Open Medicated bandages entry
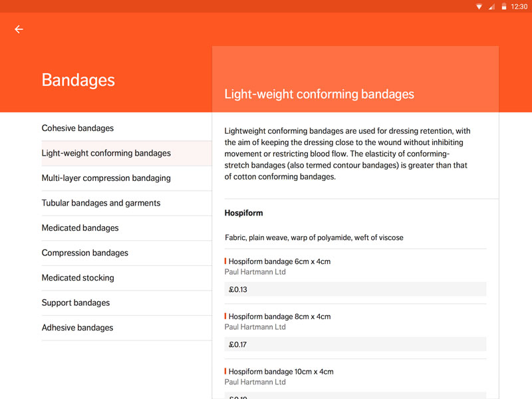Screen dimensions: 532x399 [x=126, y=228]
